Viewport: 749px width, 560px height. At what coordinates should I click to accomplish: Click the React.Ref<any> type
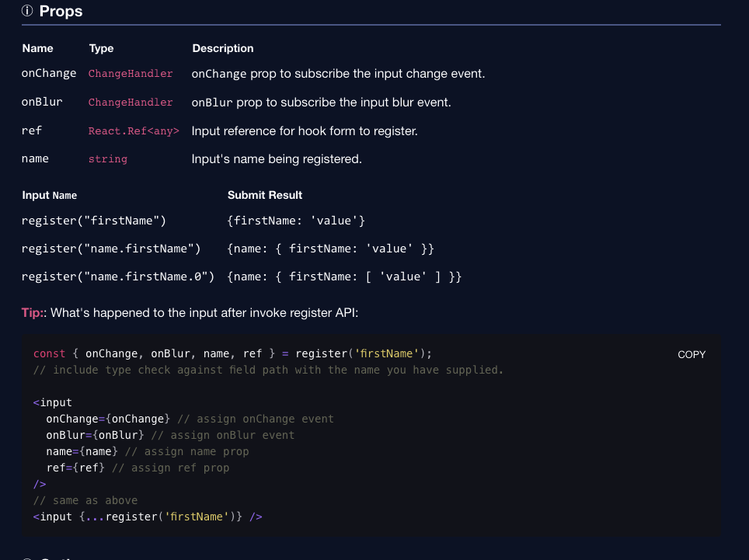134,130
